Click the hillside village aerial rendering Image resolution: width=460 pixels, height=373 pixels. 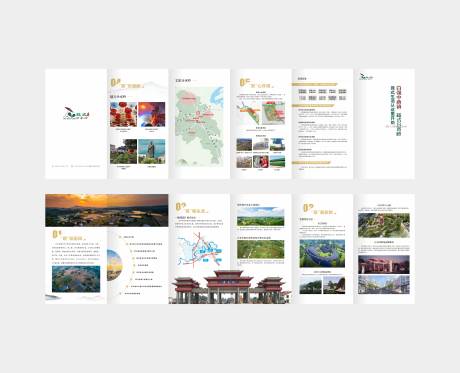pos(384,225)
